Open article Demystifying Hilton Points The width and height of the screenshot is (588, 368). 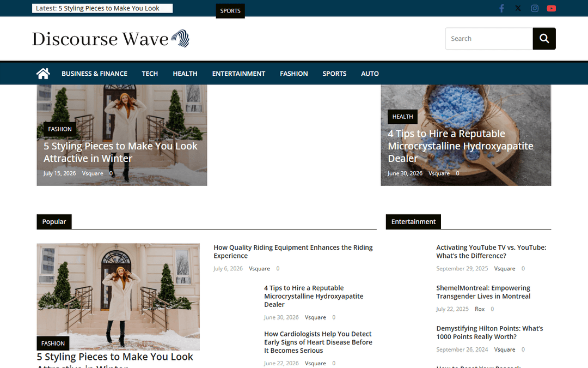click(490, 333)
